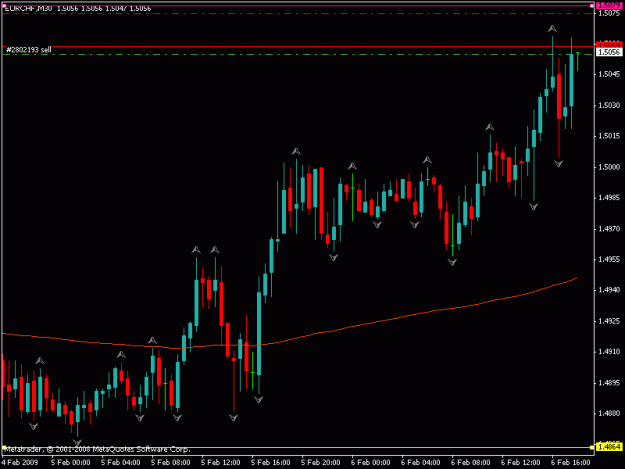Click the 1.4985 price axis label
This screenshot has height=469, width=625.
[x=609, y=198]
